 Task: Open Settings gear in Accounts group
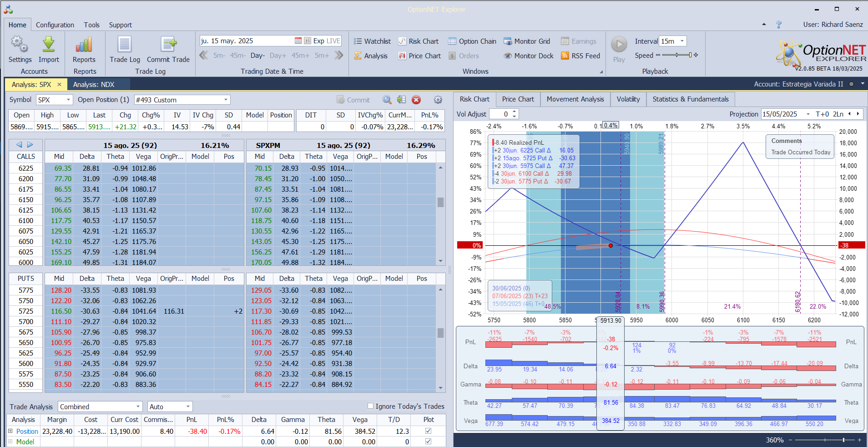click(20, 45)
